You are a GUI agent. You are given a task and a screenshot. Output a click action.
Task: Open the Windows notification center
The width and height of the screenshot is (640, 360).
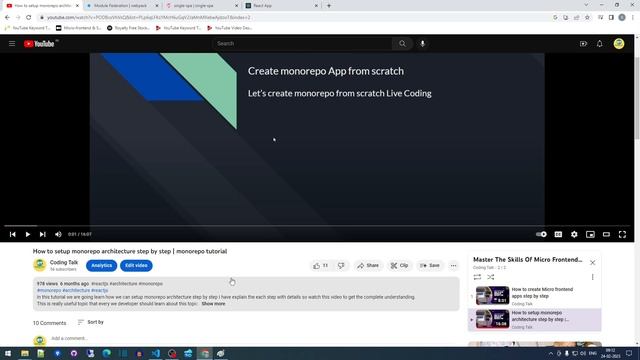click(x=629, y=353)
